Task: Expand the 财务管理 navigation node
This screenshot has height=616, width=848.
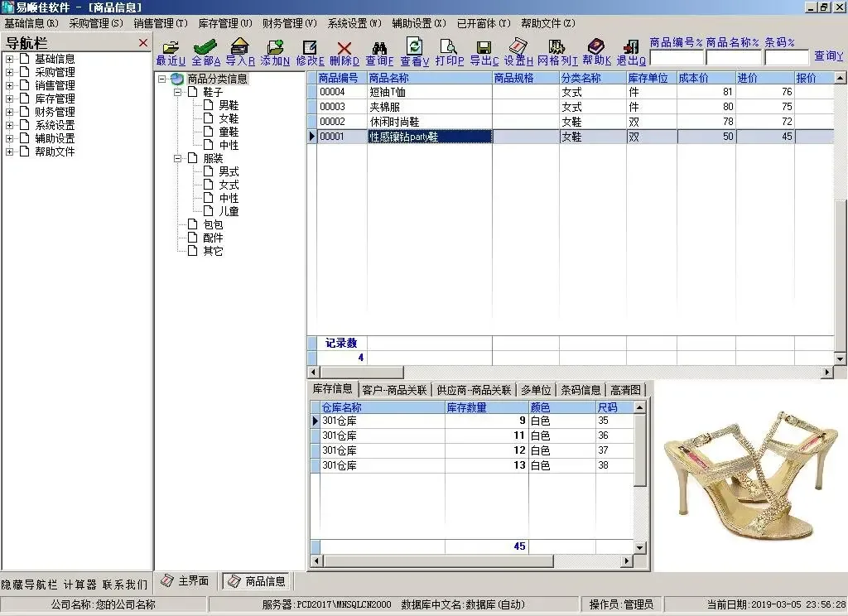Action: [x=9, y=112]
